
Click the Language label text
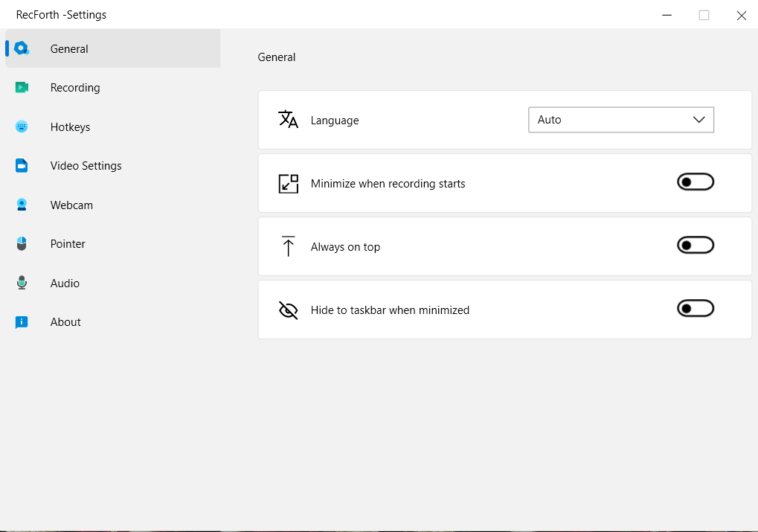(335, 121)
